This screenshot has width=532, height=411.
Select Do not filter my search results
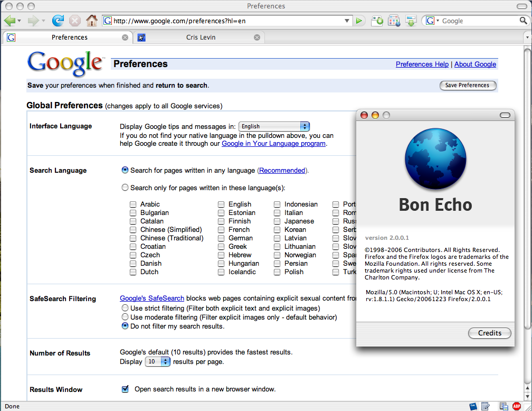click(x=125, y=326)
